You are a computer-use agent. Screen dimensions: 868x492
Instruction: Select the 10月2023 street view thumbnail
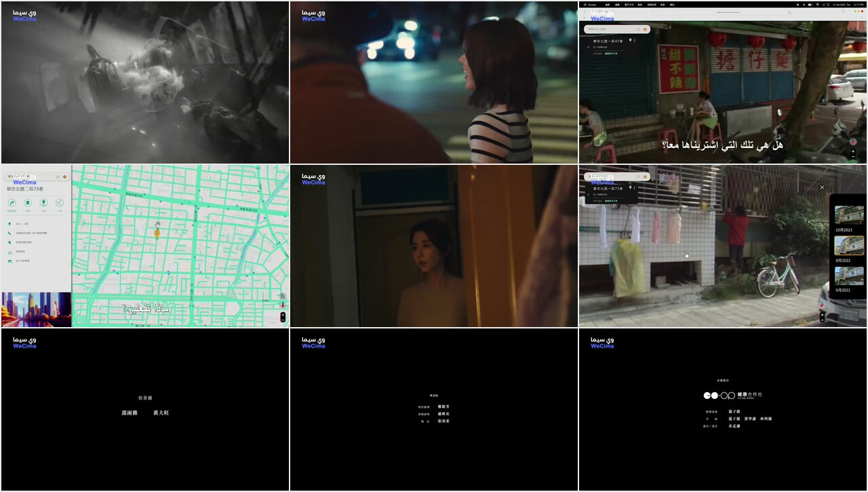click(849, 215)
